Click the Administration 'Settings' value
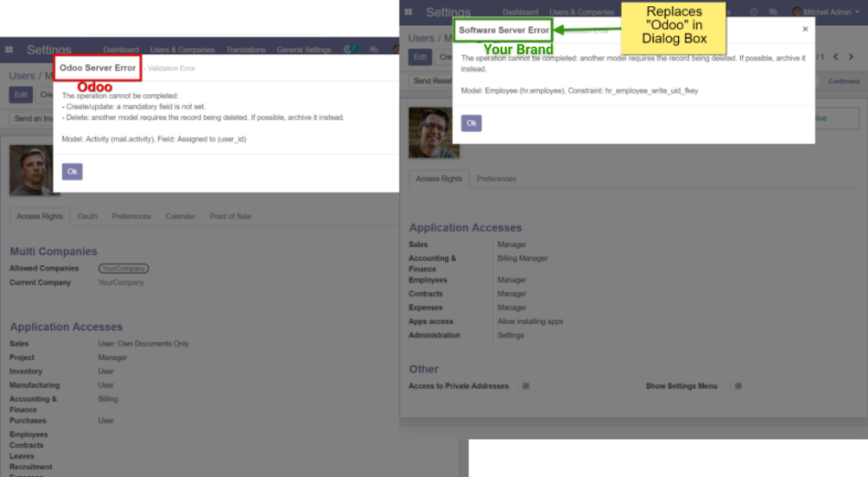This screenshot has width=868, height=477. pyautogui.click(x=510, y=335)
